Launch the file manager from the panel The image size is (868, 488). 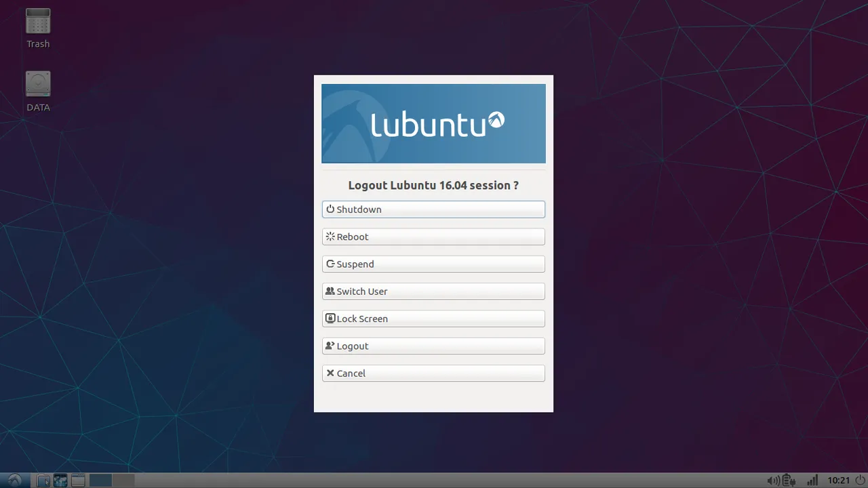tap(43, 481)
